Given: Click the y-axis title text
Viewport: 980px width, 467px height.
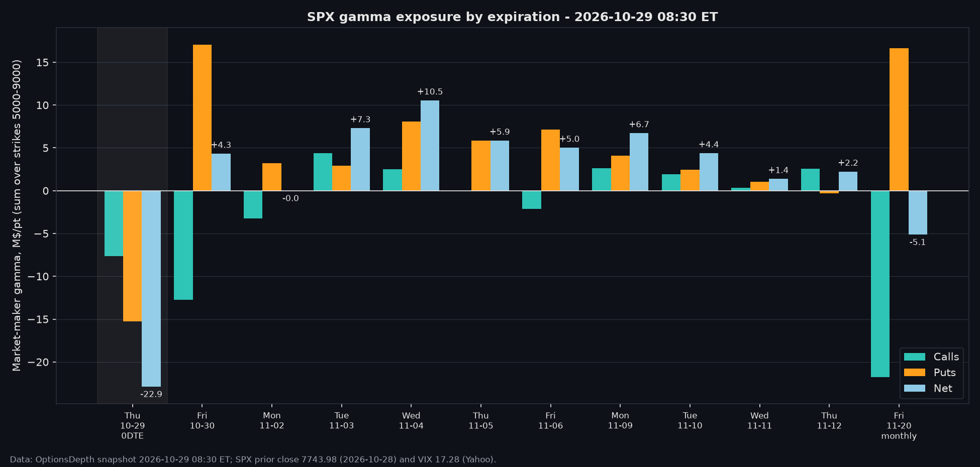Looking at the screenshot, I should coord(17,215).
